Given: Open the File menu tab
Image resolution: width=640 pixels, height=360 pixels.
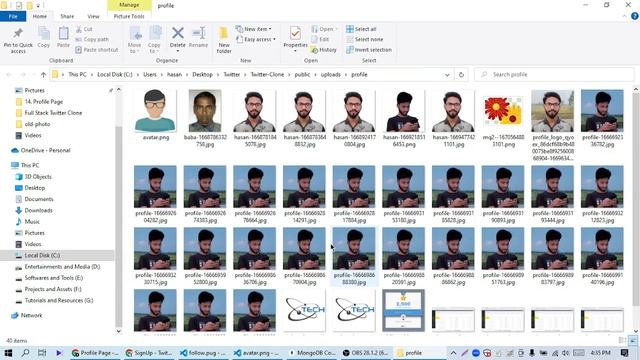Looking at the screenshot, I should pyautogui.click(x=13, y=16).
